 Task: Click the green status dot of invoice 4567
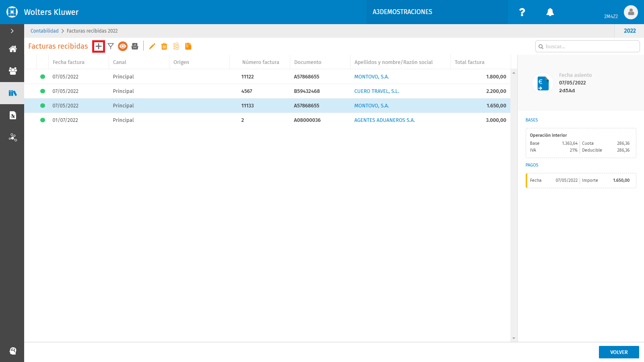pyautogui.click(x=43, y=91)
